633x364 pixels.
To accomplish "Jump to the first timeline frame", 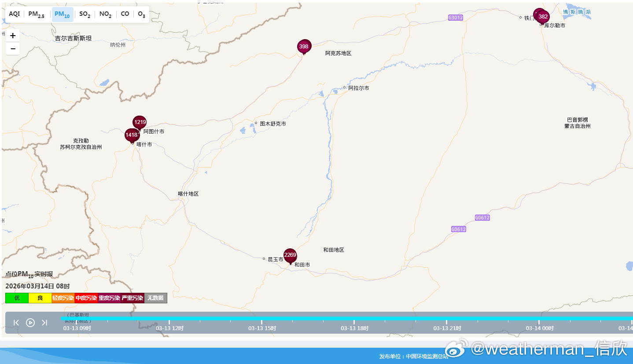I will tap(16, 323).
